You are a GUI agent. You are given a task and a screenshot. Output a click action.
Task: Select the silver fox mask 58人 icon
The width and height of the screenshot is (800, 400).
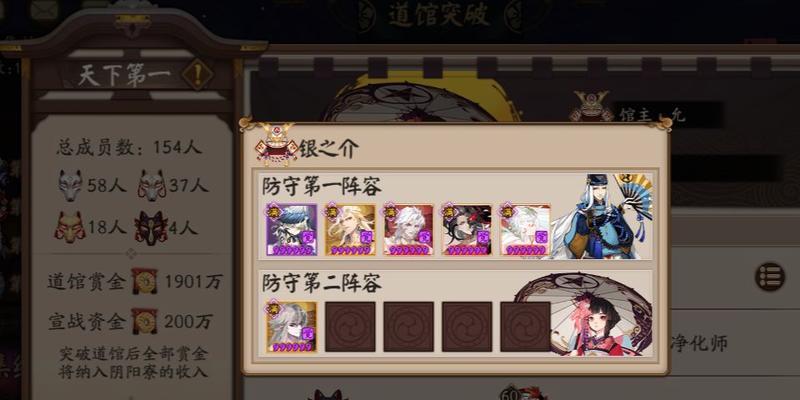coord(70,185)
